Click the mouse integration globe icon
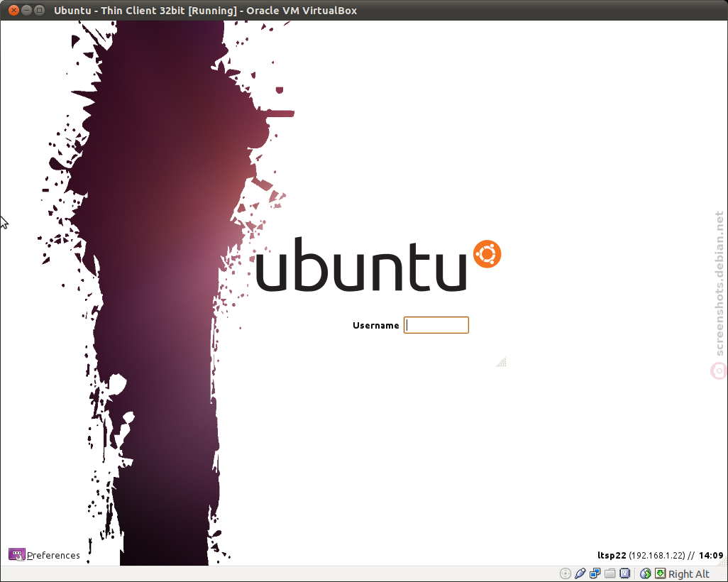The image size is (728, 582). (646, 573)
